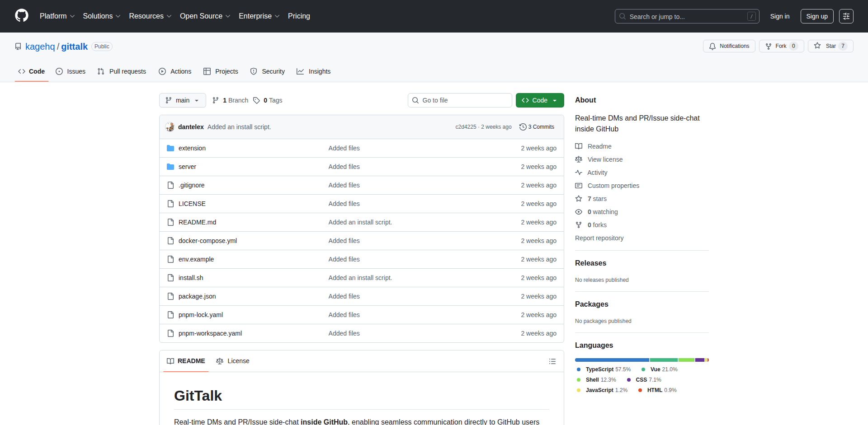Image resolution: width=868 pixels, height=425 pixels.
Task: Switch to the Issues tab
Action: pos(71,71)
